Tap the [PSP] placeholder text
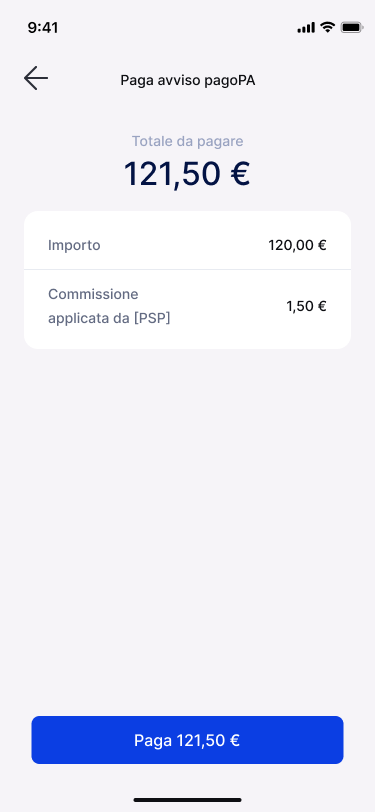Viewport: 375px width, 812px height. tap(152, 318)
